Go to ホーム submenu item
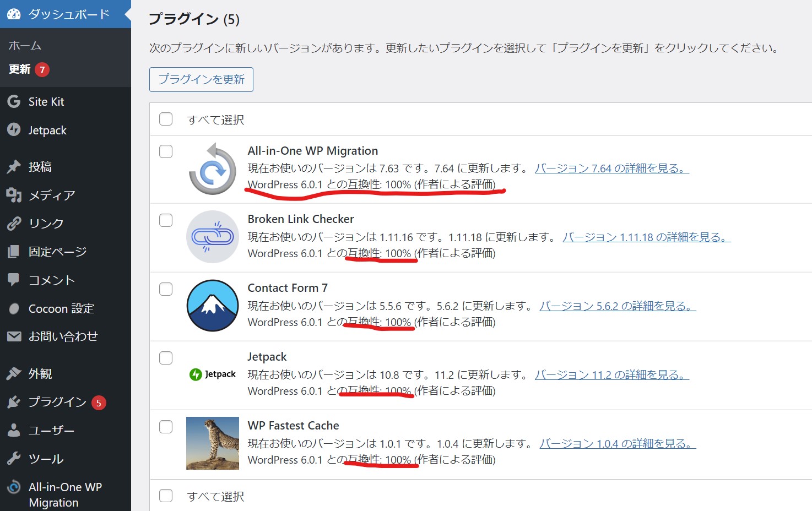The image size is (812, 511). 25,46
